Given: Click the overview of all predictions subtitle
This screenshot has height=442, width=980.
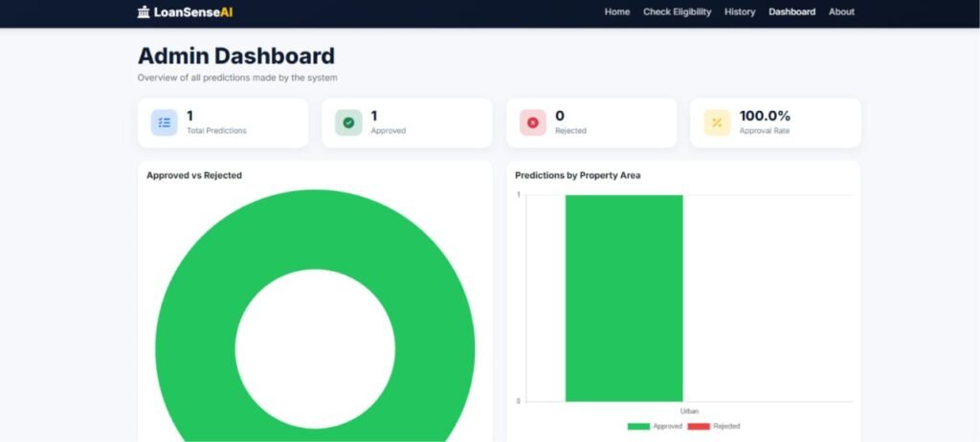Looking at the screenshot, I should pyautogui.click(x=237, y=78).
